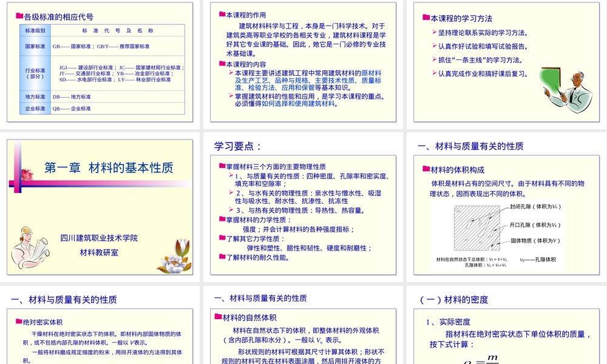Click the arrow bullet before 坚持理论联系实际

(x=435, y=32)
